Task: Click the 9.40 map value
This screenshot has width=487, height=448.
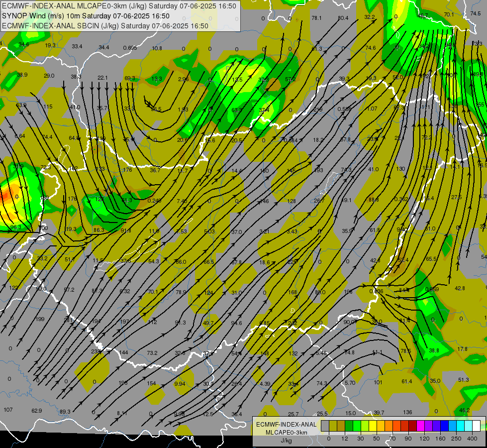Action: (x=402, y=229)
